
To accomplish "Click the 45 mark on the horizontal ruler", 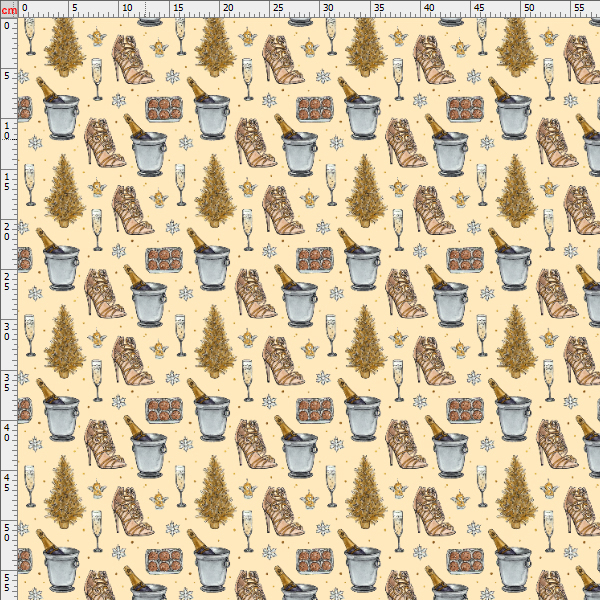I will coord(479,7).
